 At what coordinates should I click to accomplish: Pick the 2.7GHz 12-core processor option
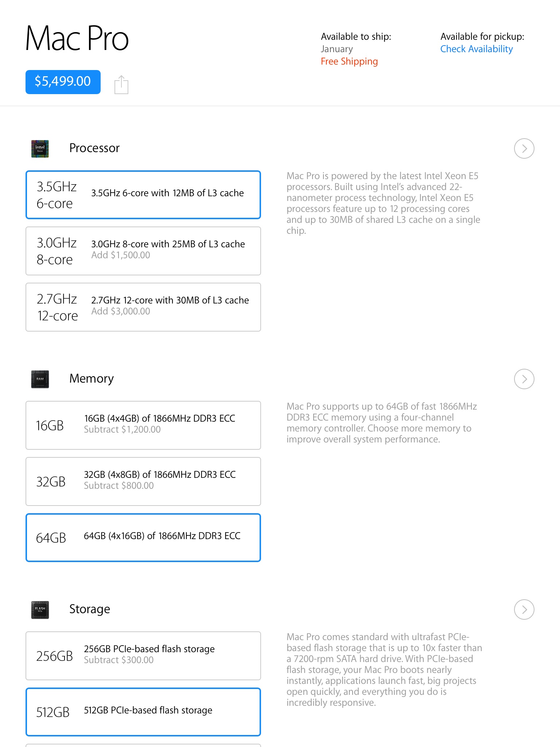[143, 307]
